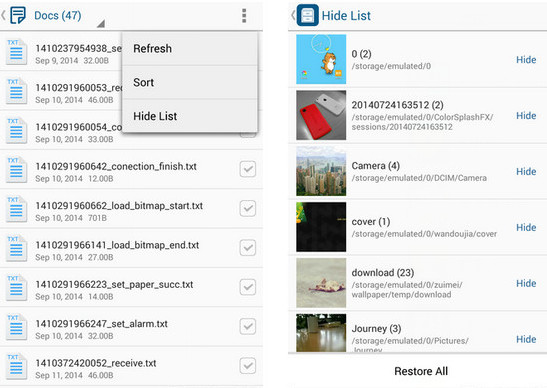Open thumbnail of 0 (2) folder

(321, 59)
